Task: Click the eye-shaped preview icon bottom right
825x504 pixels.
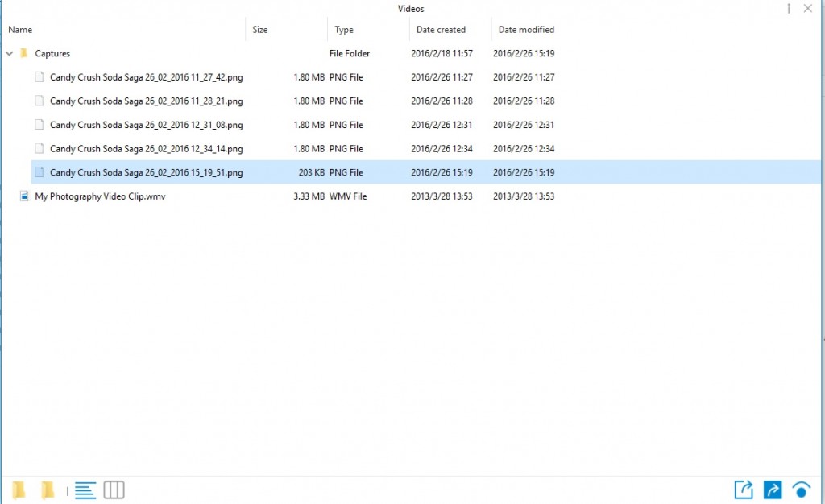Action: (x=801, y=490)
